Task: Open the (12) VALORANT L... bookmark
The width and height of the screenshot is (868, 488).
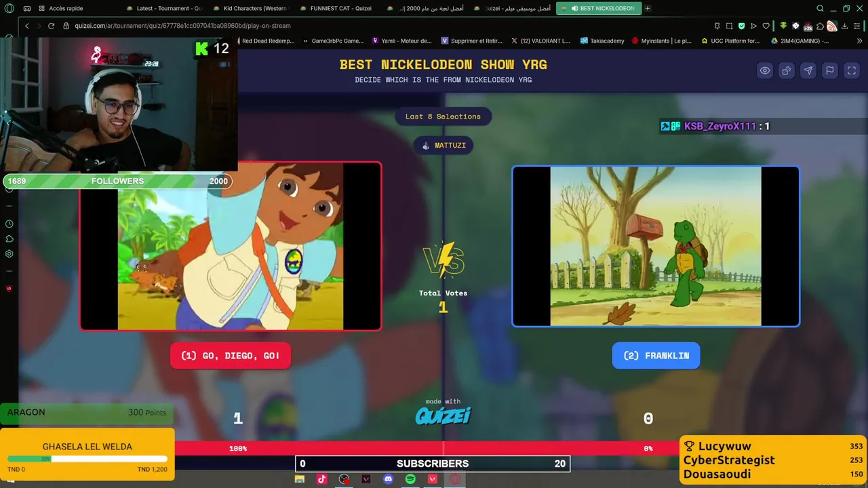Action: pos(540,41)
